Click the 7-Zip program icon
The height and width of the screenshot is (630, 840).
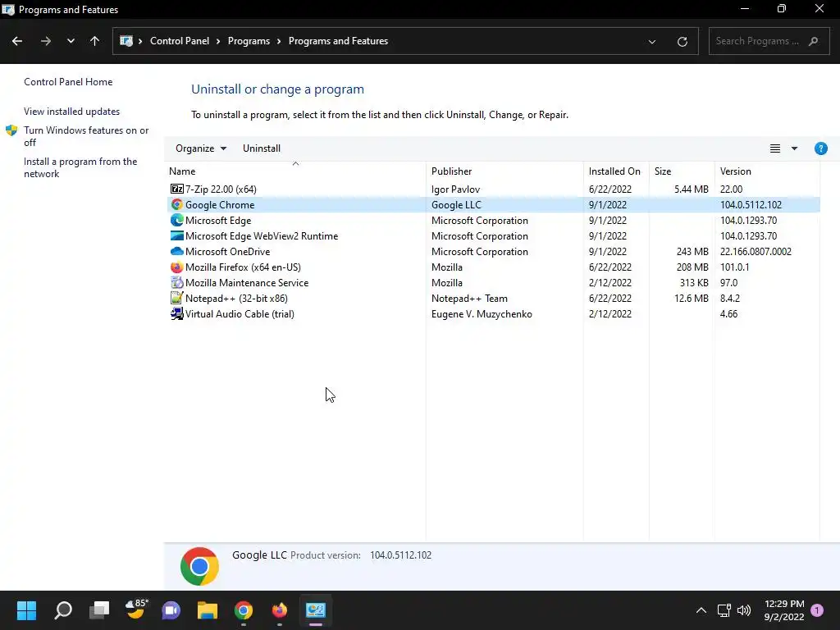177,189
